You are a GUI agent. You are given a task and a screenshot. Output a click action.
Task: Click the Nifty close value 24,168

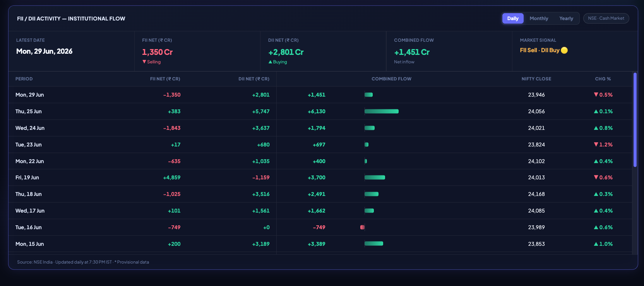click(x=536, y=194)
